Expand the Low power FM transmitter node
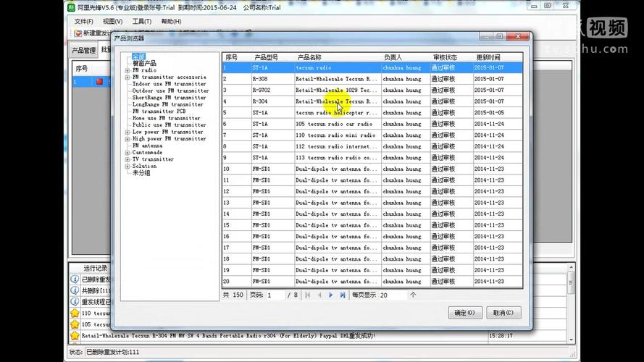644x362 pixels. [x=127, y=132]
